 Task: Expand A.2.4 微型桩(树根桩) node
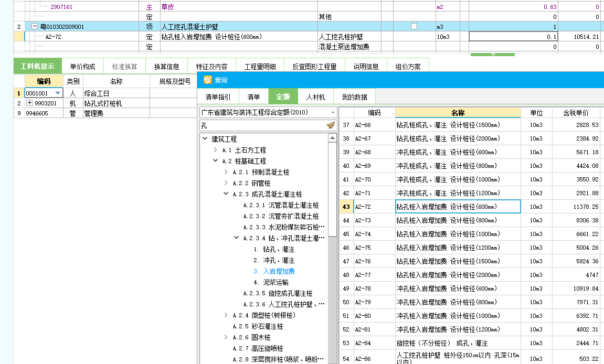pos(226,315)
